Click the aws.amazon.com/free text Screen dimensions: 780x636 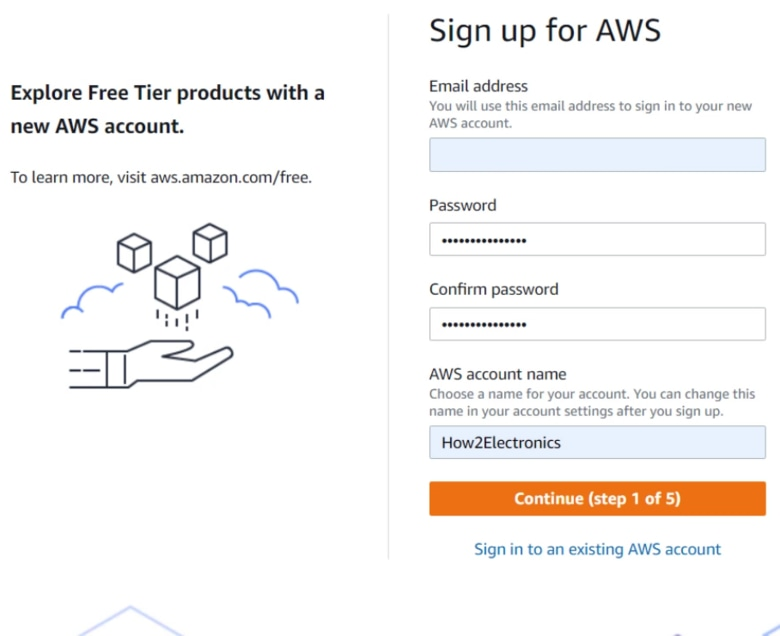tap(230, 177)
